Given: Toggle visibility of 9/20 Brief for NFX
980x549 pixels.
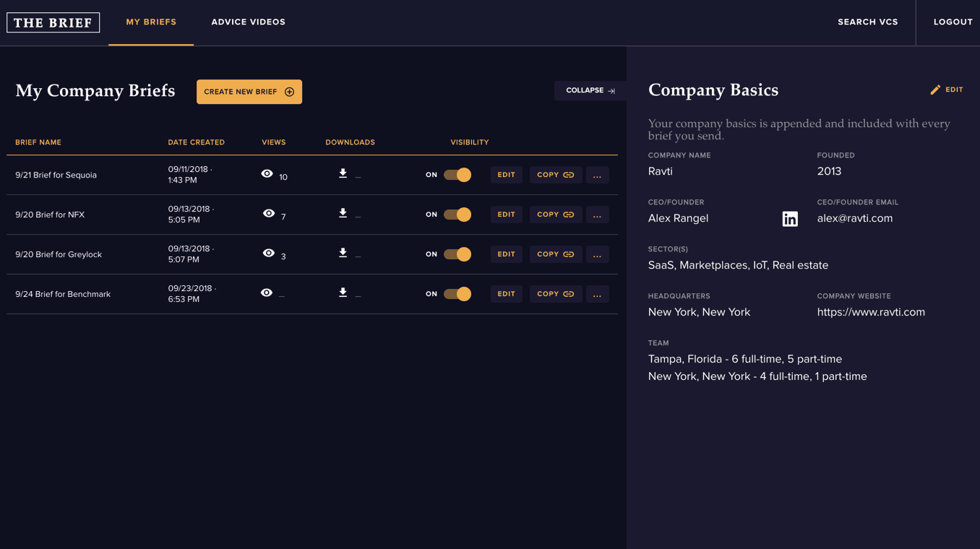Looking at the screenshot, I should tap(457, 215).
